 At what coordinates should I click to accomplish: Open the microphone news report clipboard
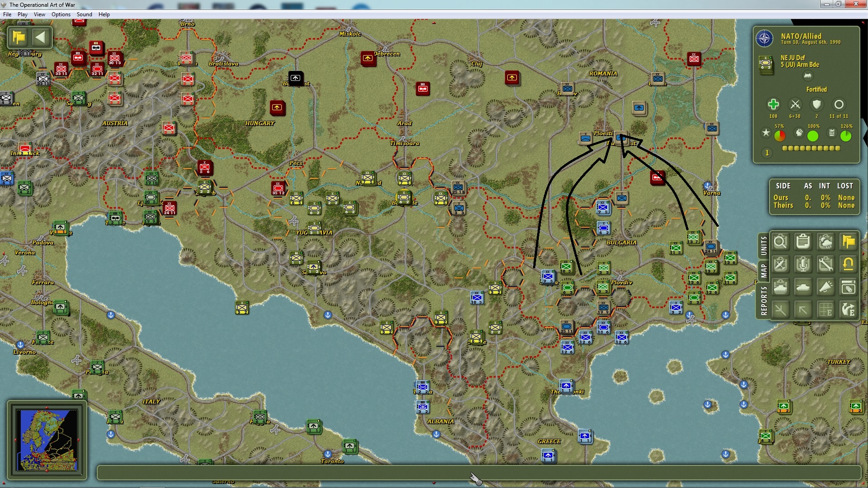803,264
